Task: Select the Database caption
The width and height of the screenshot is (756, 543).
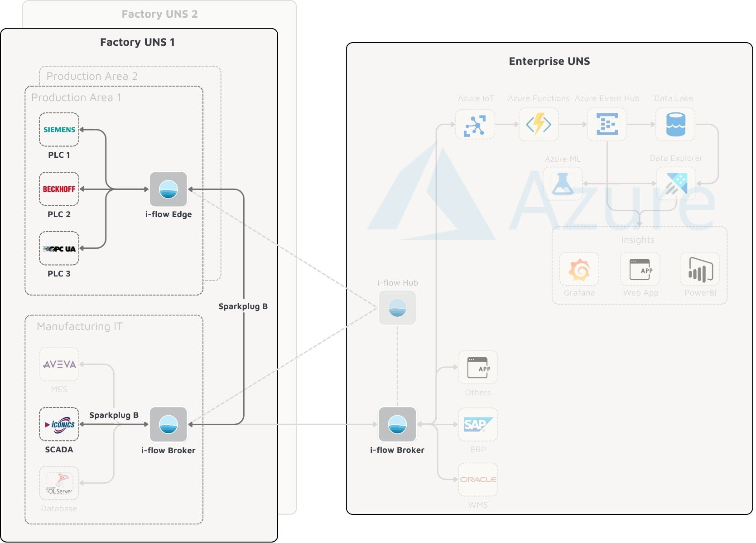Action: click(x=59, y=509)
